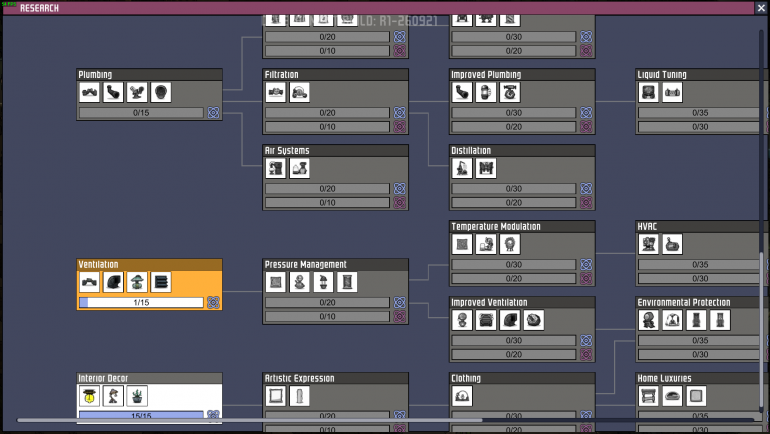This screenshot has height=434, width=770.
Task: Click the Improved Plumbing 0/30 progress bar
Action: coord(514,112)
